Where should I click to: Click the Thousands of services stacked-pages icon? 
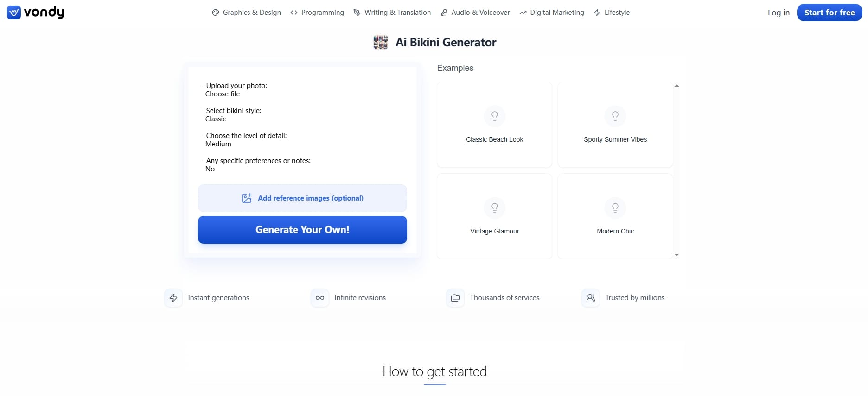pyautogui.click(x=455, y=298)
